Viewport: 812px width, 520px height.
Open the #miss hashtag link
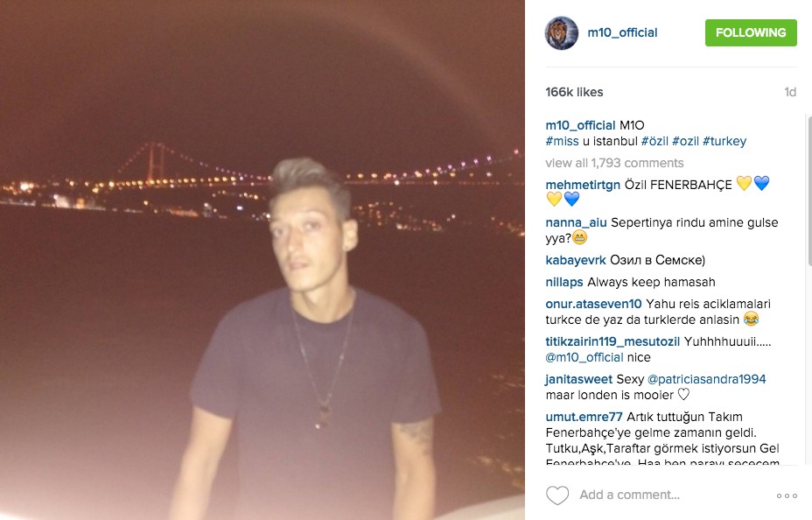pos(562,141)
